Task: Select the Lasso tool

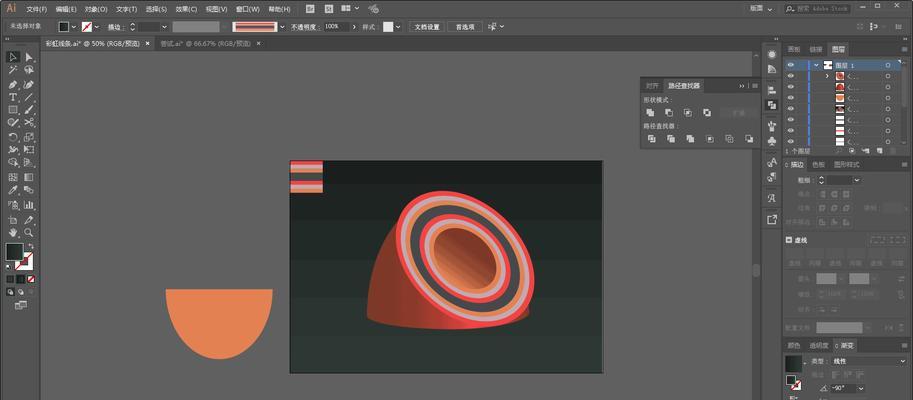Action: (x=29, y=70)
